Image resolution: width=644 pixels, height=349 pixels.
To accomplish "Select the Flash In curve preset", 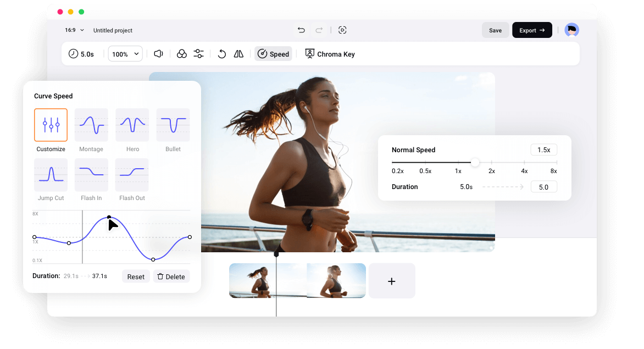I will tap(91, 175).
